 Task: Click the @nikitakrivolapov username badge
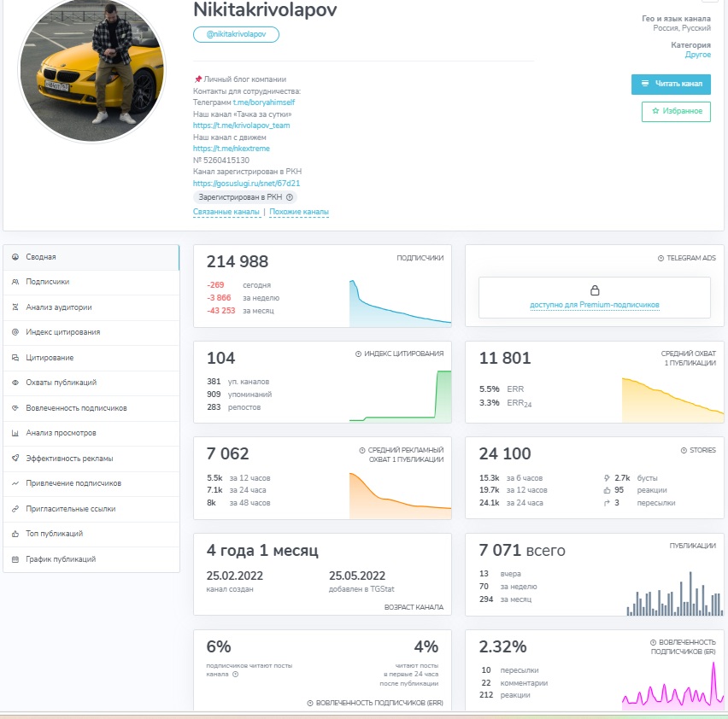click(x=236, y=34)
